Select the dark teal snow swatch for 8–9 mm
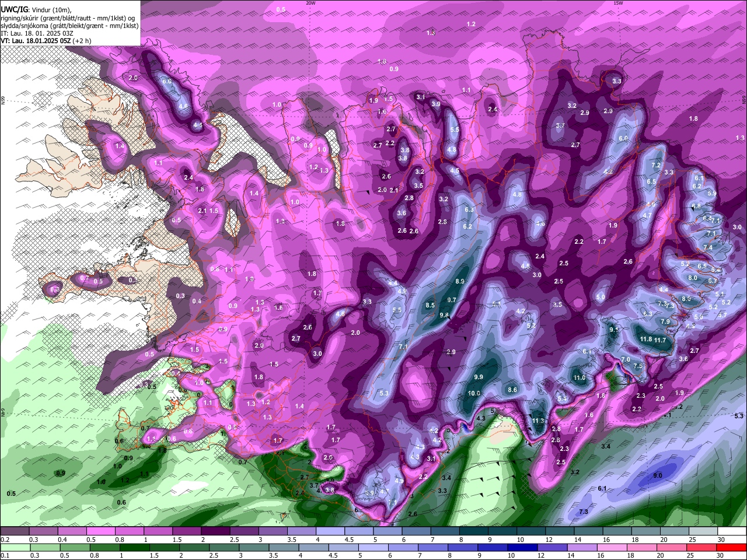The image size is (747, 560). click(x=474, y=531)
